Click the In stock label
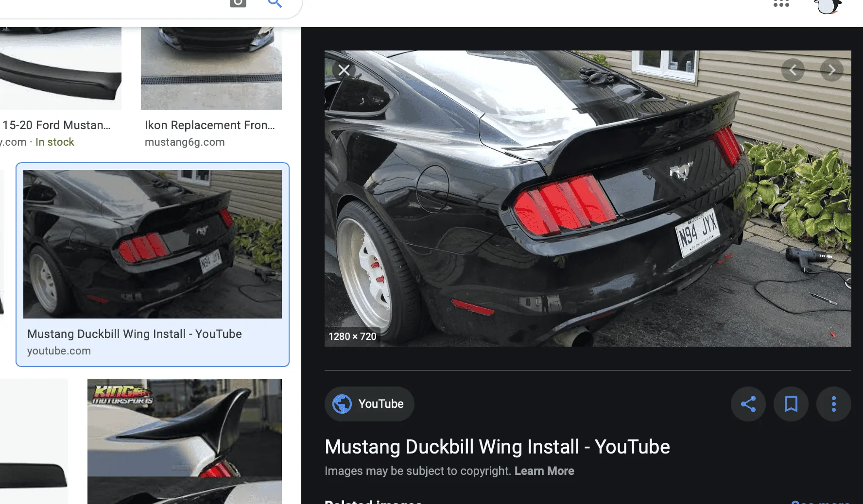Screen dimensions: 863x504 pyautogui.click(x=54, y=142)
